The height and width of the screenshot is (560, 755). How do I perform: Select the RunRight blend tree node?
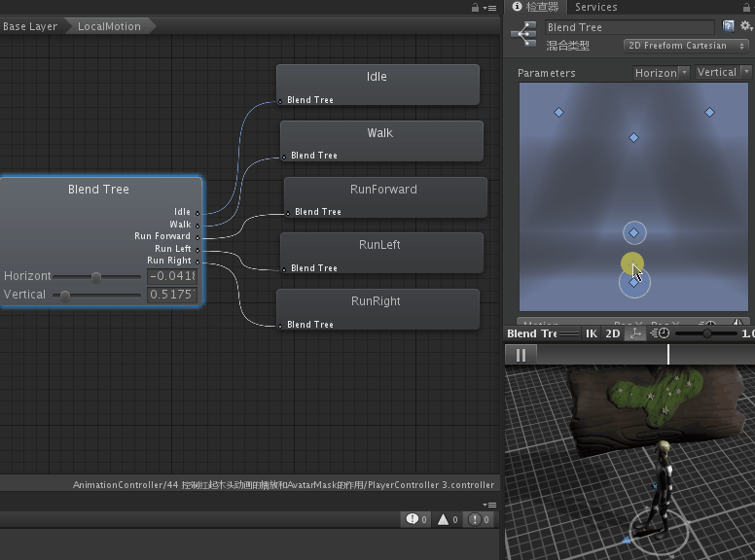tap(377, 309)
